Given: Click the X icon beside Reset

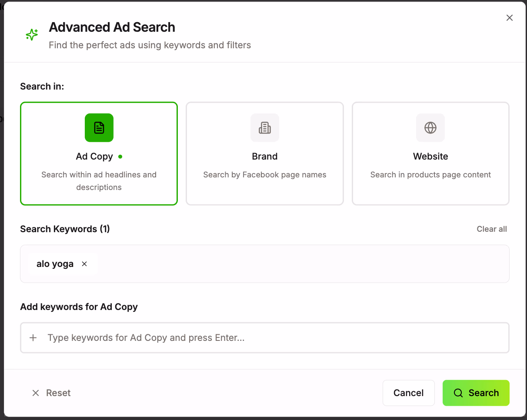Looking at the screenshot, I should (x=36, y=393).
